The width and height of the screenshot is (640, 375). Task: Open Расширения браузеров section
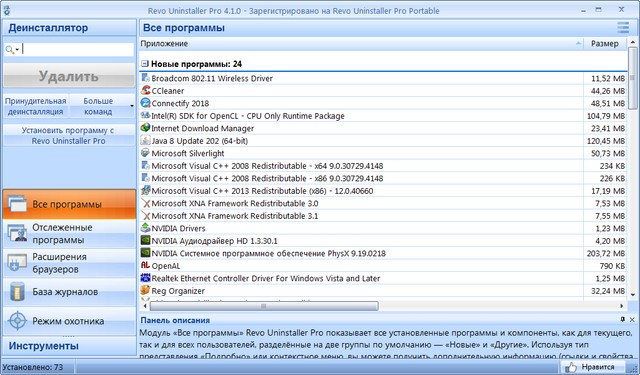pos(69,263)
